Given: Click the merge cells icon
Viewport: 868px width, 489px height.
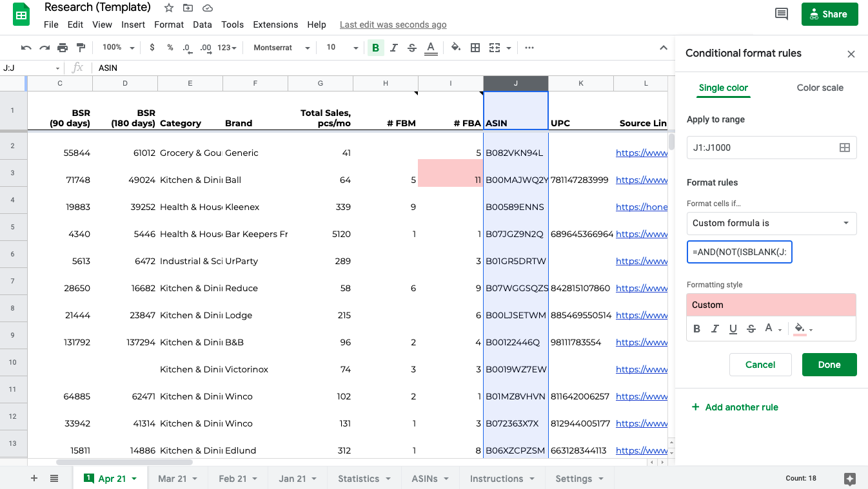Looking at the screenshot, I should pos(495,48).
